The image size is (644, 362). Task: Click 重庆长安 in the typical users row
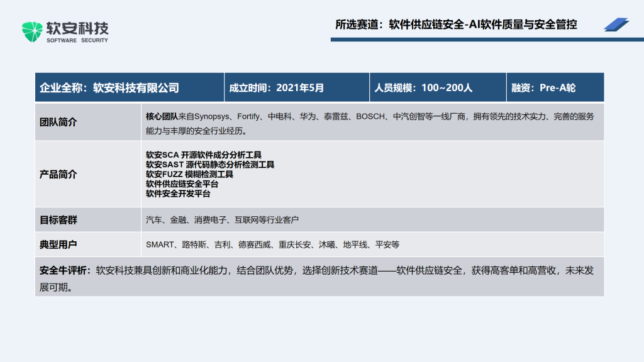294,244
